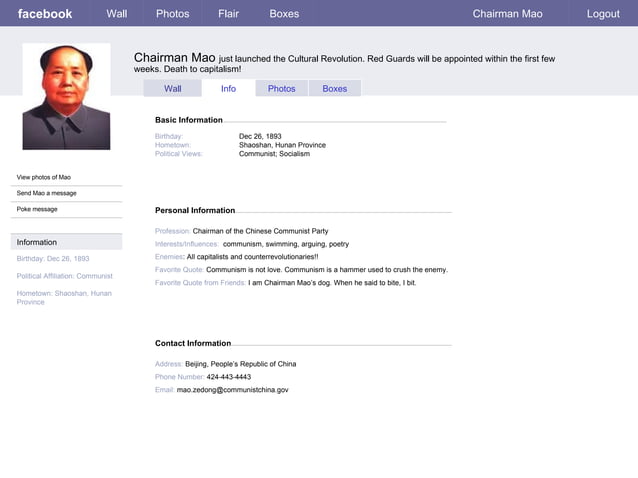The width and height of the screenshot is (638, 478).
Task: Switch to the Photos profile tab
Action: click(282, 88)
